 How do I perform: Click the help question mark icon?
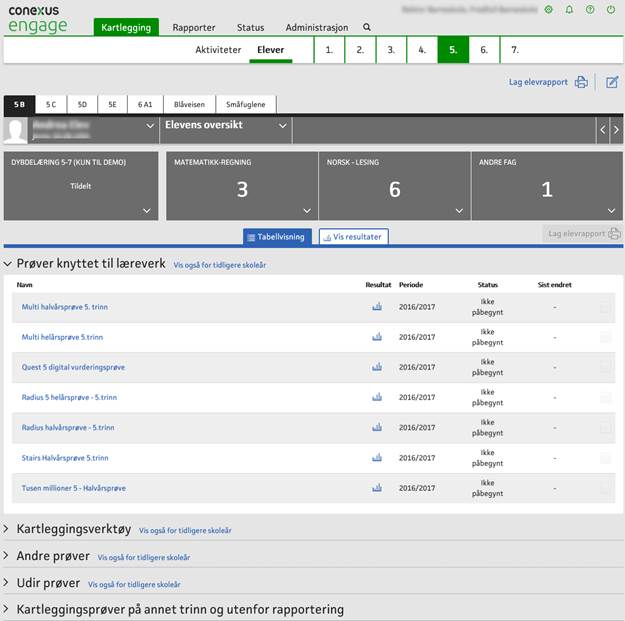tap(590, 9)
